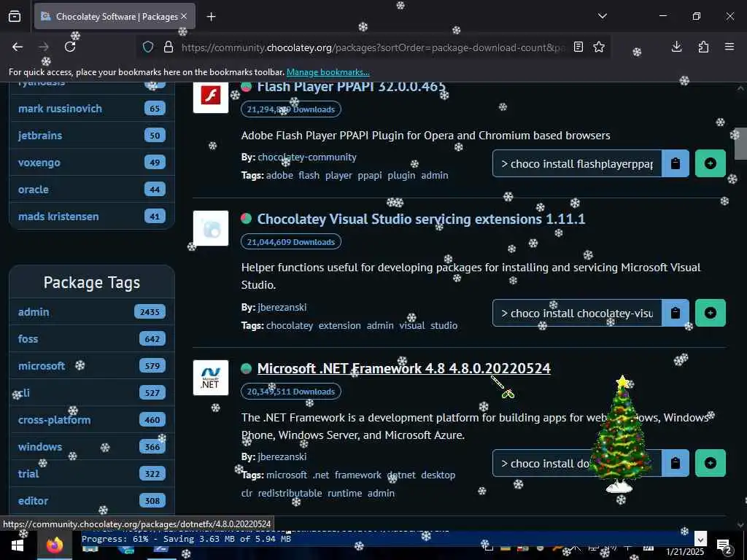747x560 pixels.
Task: Go back to the previous page
Action: (x=18, y=47)
